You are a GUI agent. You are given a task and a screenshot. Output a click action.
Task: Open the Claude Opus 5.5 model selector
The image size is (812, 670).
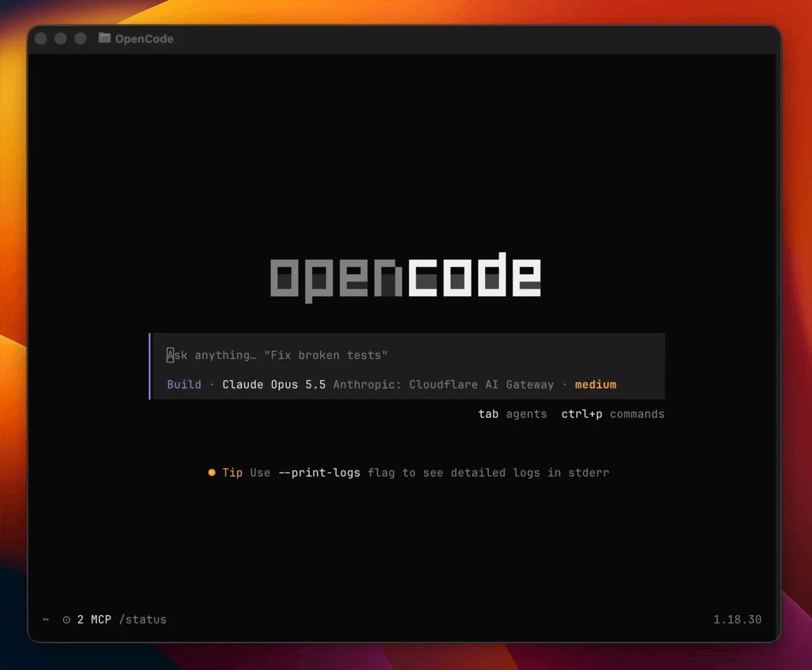point(274,385)
